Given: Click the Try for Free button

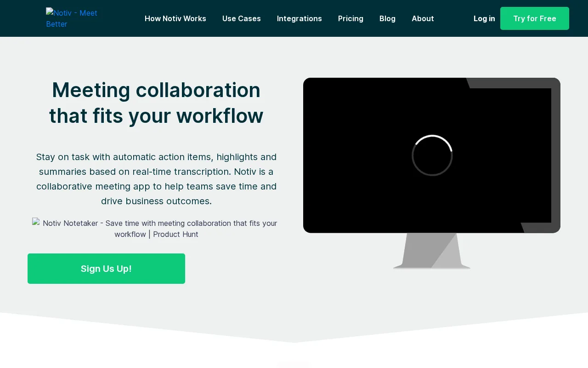Looking at the screenshot, I should click(x=535, y=18).
